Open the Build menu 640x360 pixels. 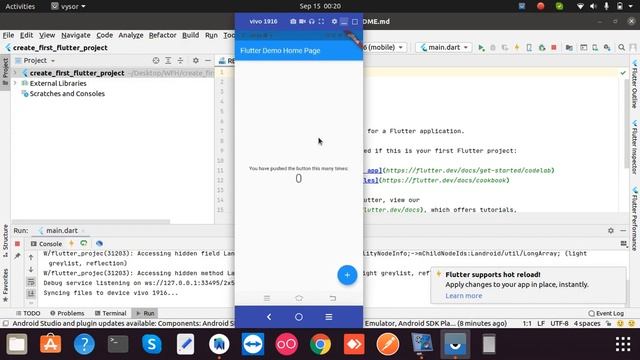(x=190, y=35)
